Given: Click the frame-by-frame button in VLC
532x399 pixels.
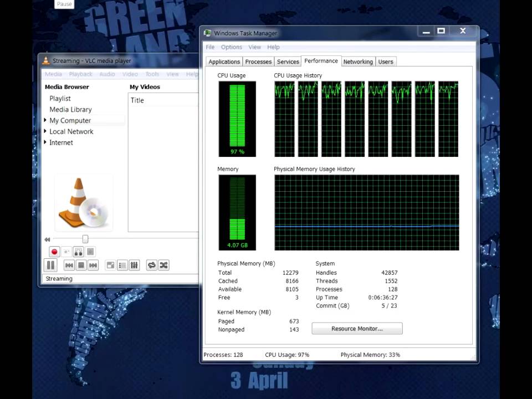Looking at the screenshot, I should 90,252.
